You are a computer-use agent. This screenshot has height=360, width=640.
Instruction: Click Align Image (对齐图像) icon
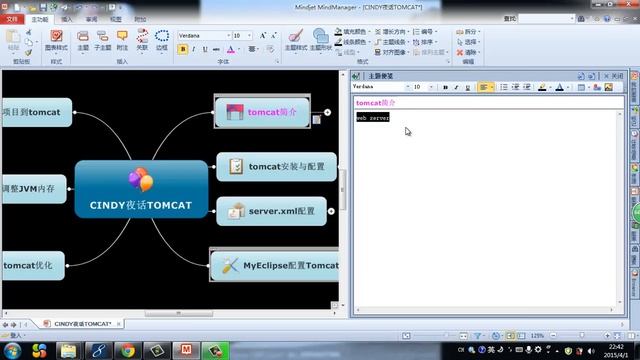378,52
